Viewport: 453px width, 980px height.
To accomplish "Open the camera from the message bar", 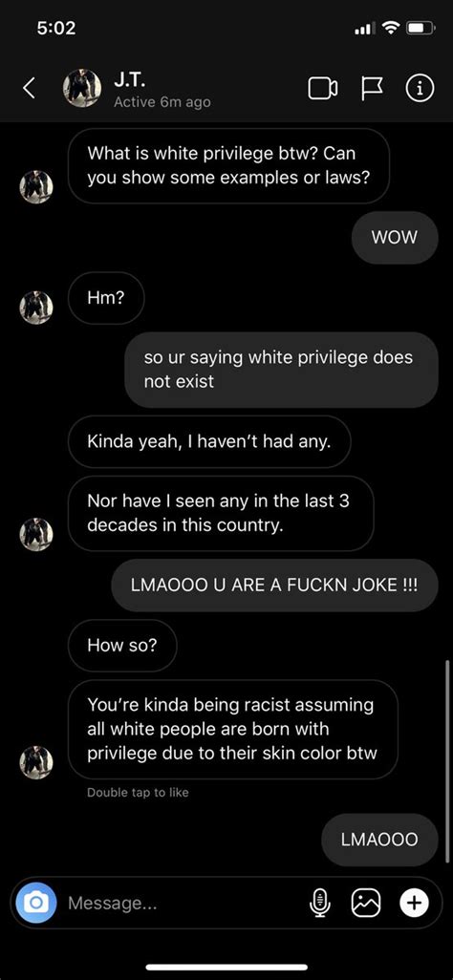I will pyautogui.click(x=36, y=903).
